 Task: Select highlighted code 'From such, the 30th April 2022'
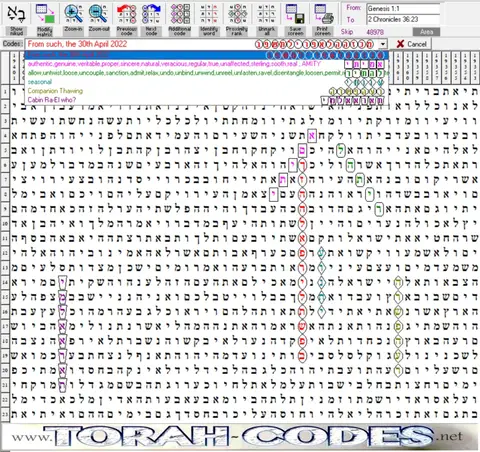pyautogui.click(x=207, y=55)
